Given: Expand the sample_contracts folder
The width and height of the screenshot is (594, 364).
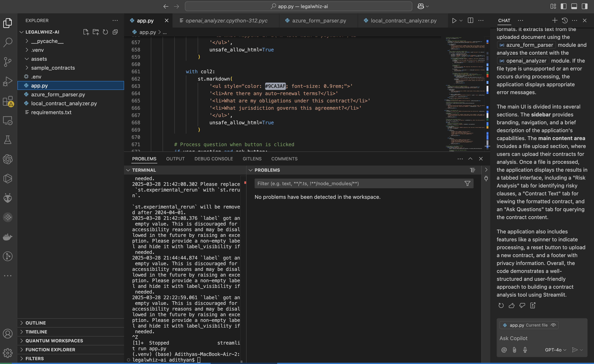Looking at the screenshot, I should (53, 68).
